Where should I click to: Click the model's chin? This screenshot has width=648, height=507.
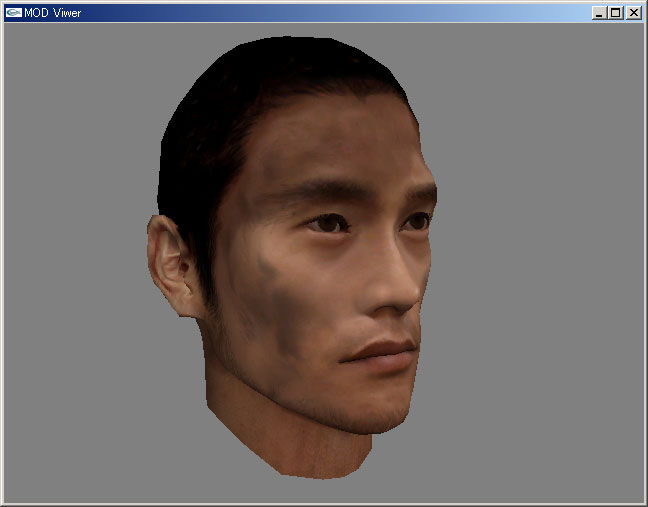375,415
